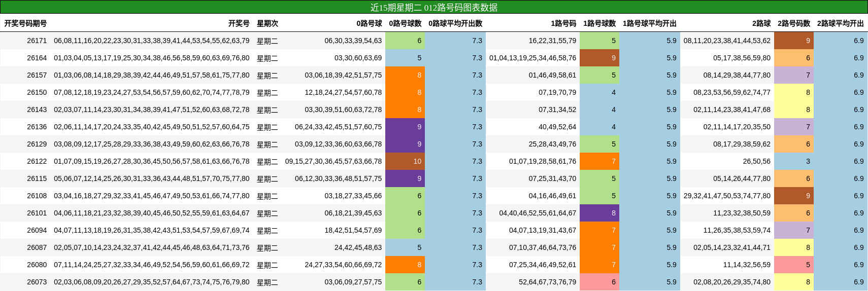Click the yellow 8 2路 count in row 26150
Image resolution: width=868 pixels, height=291 pixels.
[x=794, y=92]
